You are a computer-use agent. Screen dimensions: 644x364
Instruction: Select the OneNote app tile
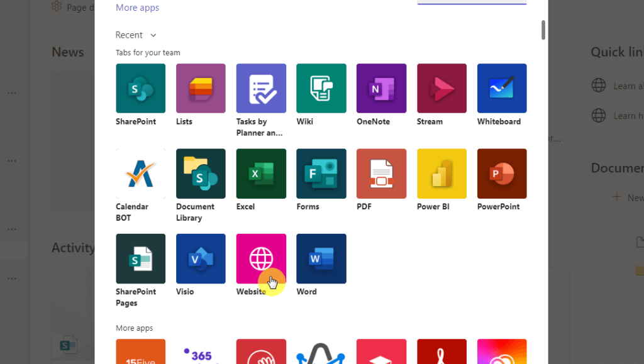point(382,88)
